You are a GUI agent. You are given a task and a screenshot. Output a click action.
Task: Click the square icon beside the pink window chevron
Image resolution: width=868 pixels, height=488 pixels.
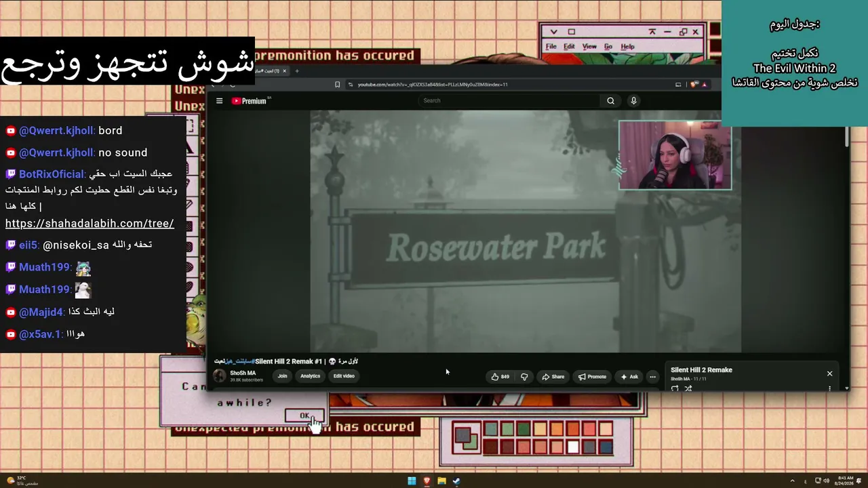[x=571, y=32]
